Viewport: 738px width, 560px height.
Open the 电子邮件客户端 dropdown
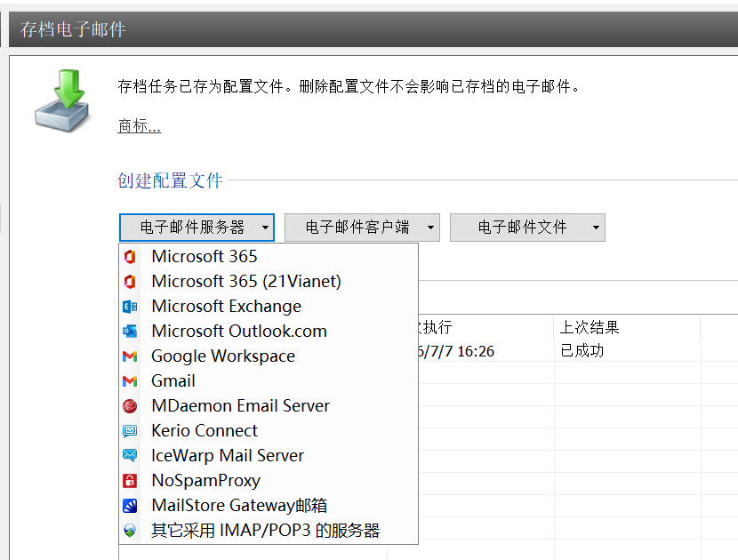pyautogui.click(x=362, y=228)
